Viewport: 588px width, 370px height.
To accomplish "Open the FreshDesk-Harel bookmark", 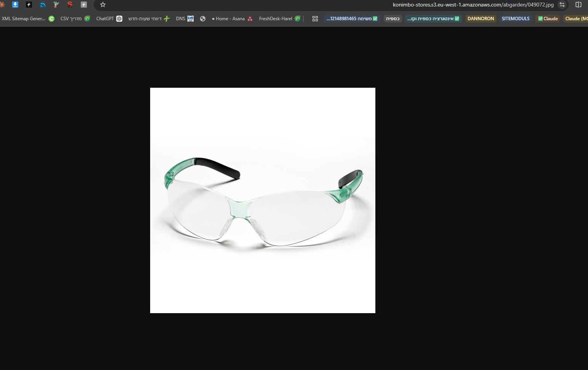I will [x=280, y=19].
